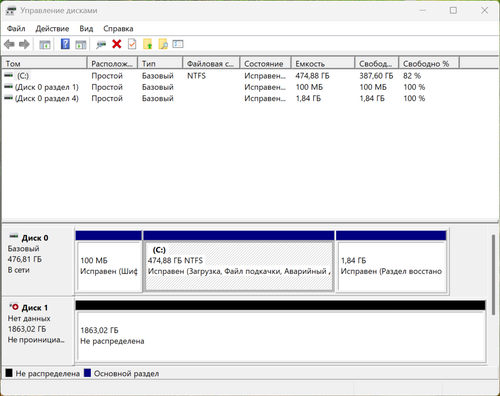Open the Действие menu
Screen dimensions: 500x396
point(52,29)
